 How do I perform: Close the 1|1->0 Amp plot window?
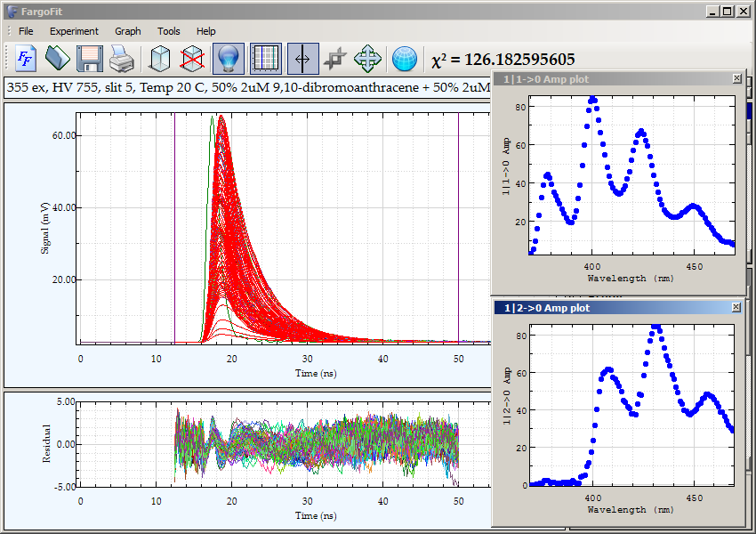click(x=736, y=78)
